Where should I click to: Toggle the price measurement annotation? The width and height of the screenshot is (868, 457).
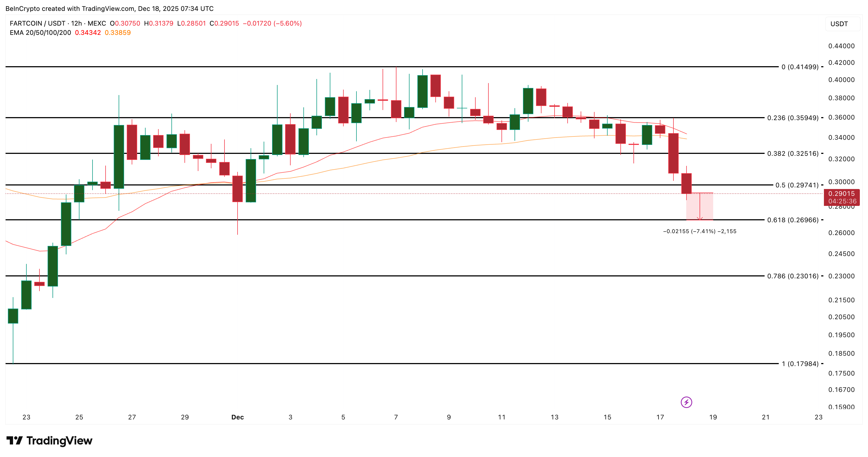click(700, 208)
